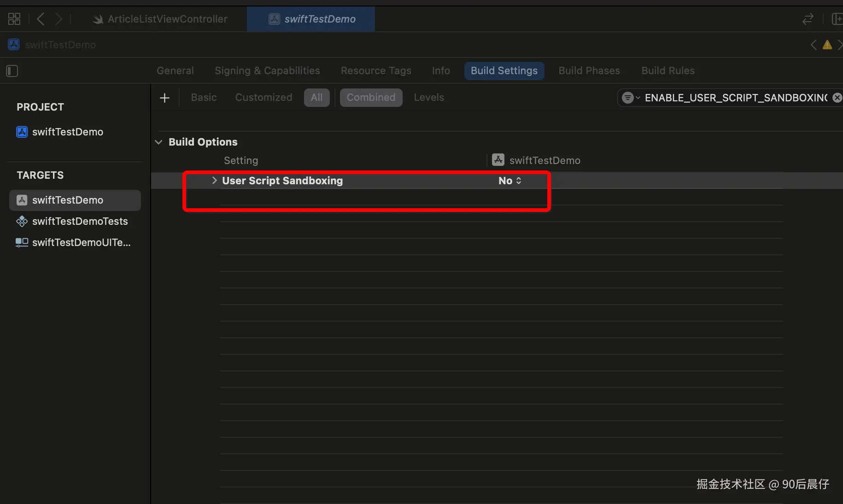Click the forward navigation arrow
The height and width of the screenshot is (504, 843).
point(59,19)
